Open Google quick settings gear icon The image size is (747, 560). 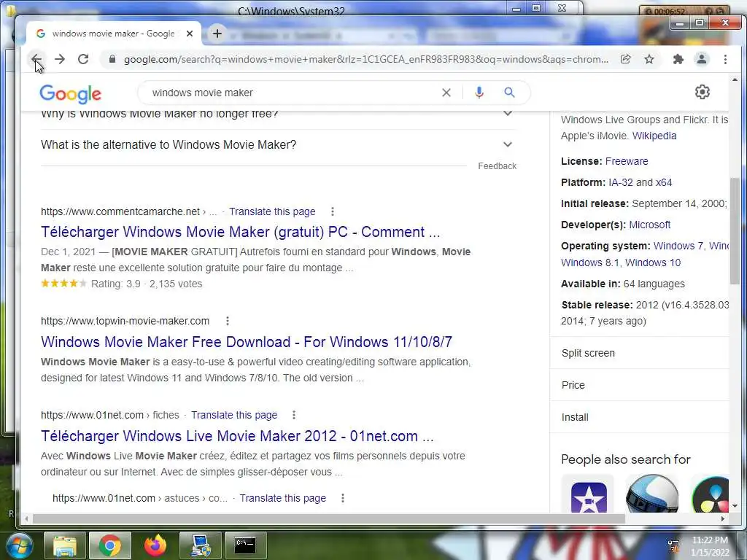[x=703, y=92]
